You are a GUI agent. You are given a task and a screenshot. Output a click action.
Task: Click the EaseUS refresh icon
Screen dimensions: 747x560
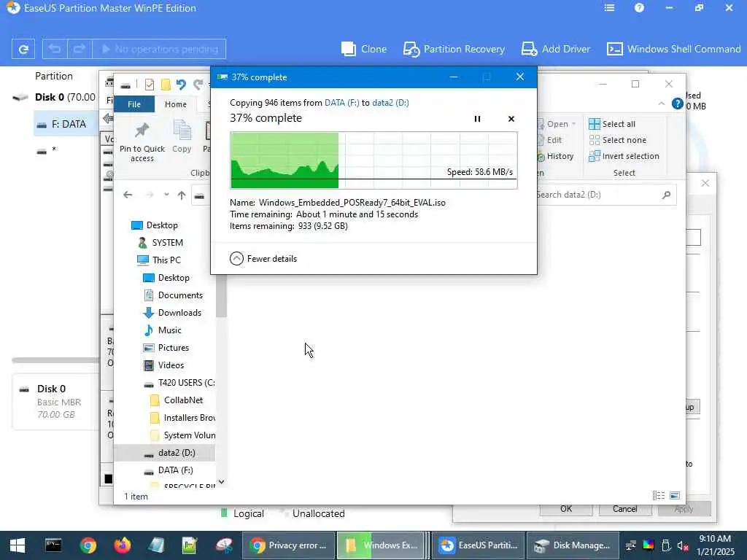23,49
